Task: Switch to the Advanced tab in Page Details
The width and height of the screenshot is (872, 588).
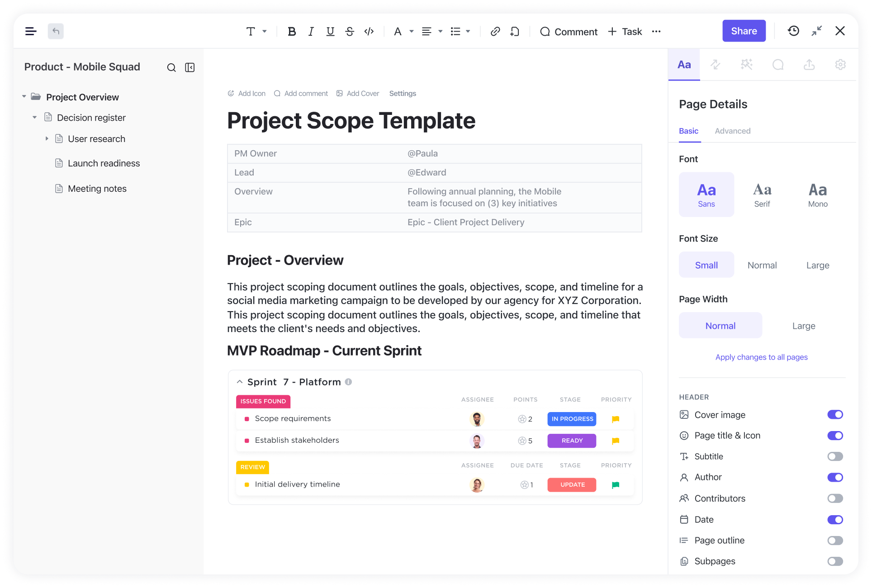Action: [x=733, y=131]
